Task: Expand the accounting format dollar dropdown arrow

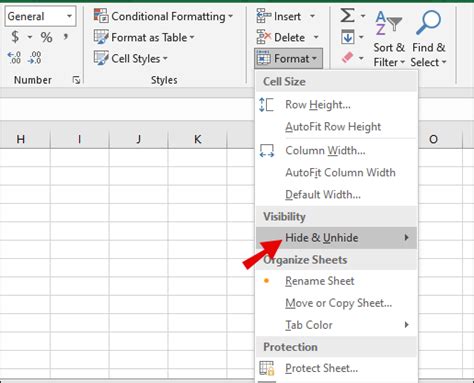Action: 30,37
